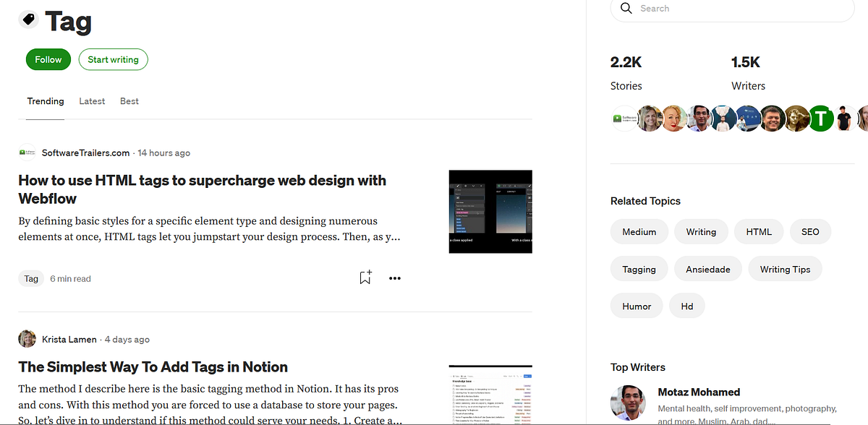
Task: Click the green T writer avatar
Action: click(821, 118)
